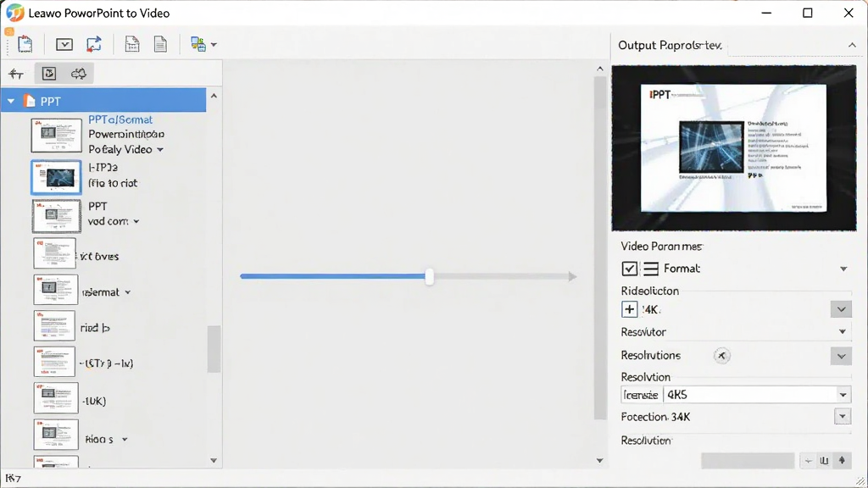The height and width of the screenshot is (488, 868).
Task: Click the orange PPT file icon
Action: (30, 101)
